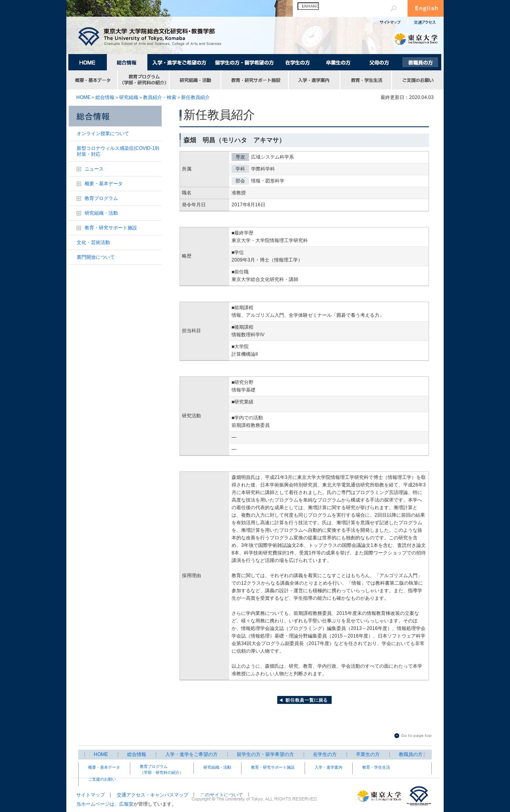510x812 pixels.
Task: Expand the 研究組織・活動 sidebar section
Action: click(x=79, y=213)
